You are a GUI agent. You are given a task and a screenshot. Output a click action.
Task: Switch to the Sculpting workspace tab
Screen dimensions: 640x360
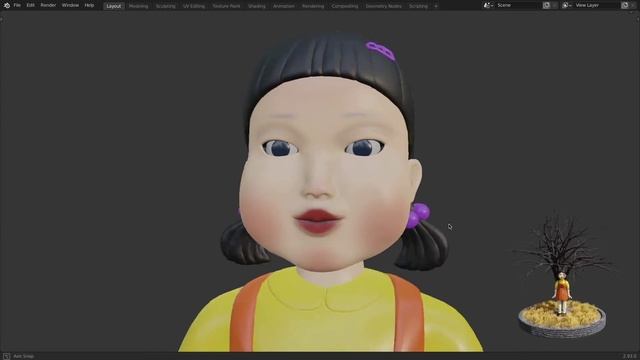coord(166,6)
